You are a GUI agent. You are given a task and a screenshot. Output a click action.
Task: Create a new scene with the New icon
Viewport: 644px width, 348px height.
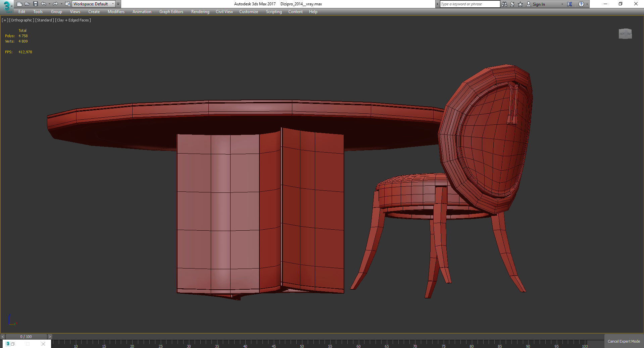point(19,4)
